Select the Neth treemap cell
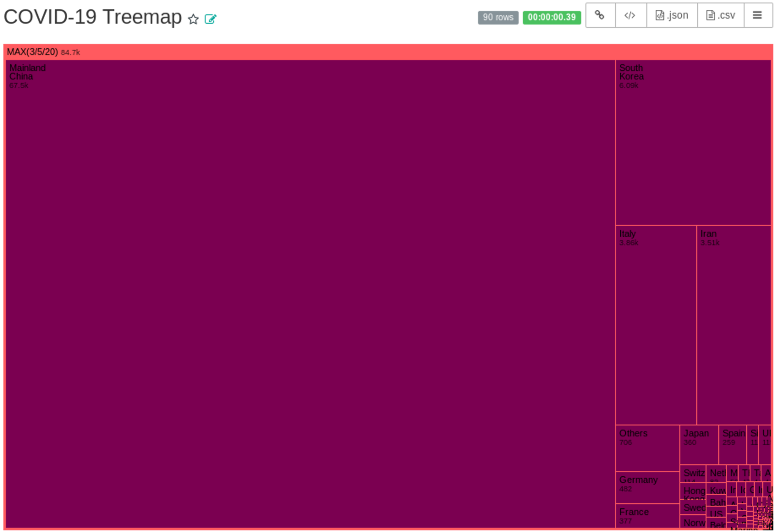Screen dimensions: 775x532 coord(716,474)
